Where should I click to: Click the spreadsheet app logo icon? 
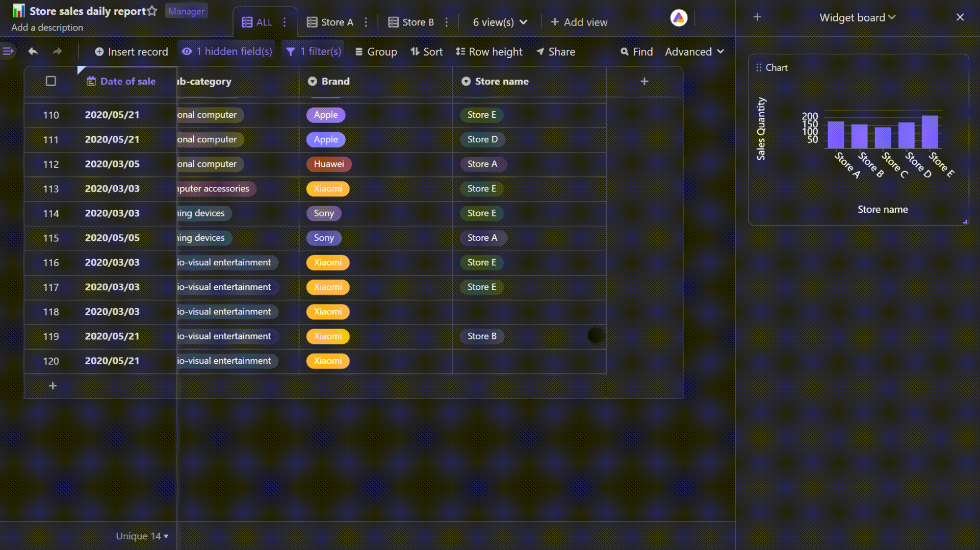pyautogui.click(x=19, y=11)
